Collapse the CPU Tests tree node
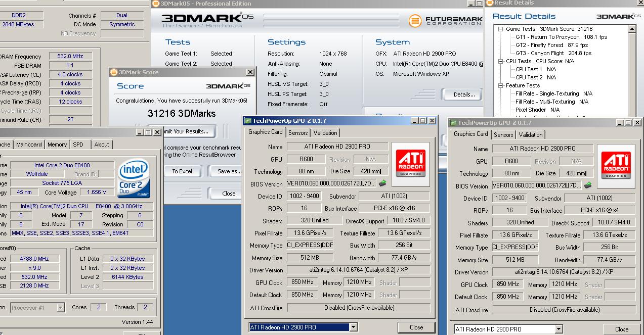The image size is (644, 335). 501,61
